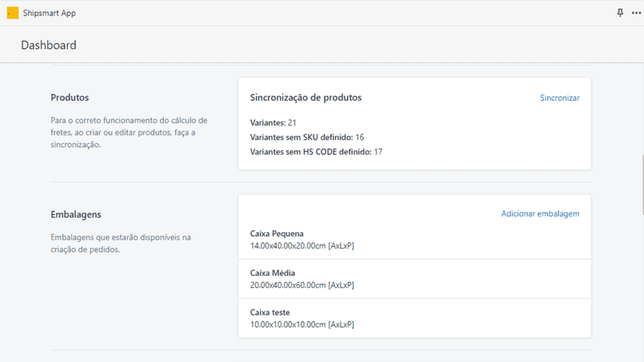The image size is (644, 362).
Task: Open the Caixa Média packaging row
Action: coord(415,279)
